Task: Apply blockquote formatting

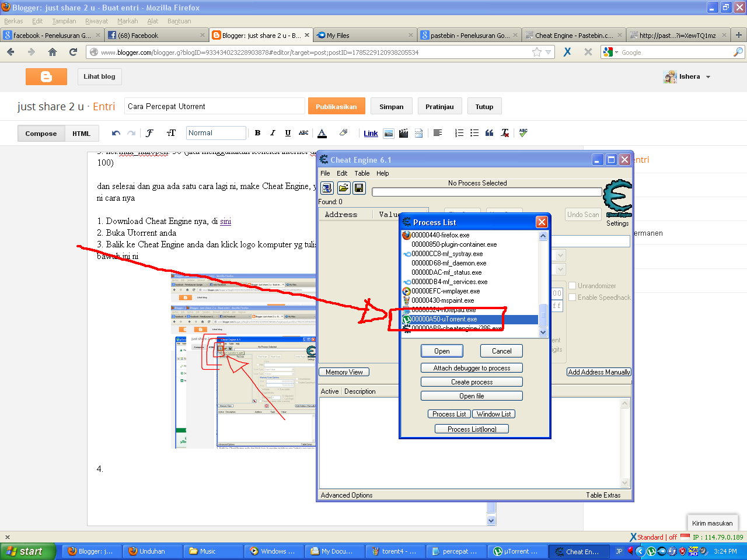Action: pyautogui.click(x=490, y=133)
